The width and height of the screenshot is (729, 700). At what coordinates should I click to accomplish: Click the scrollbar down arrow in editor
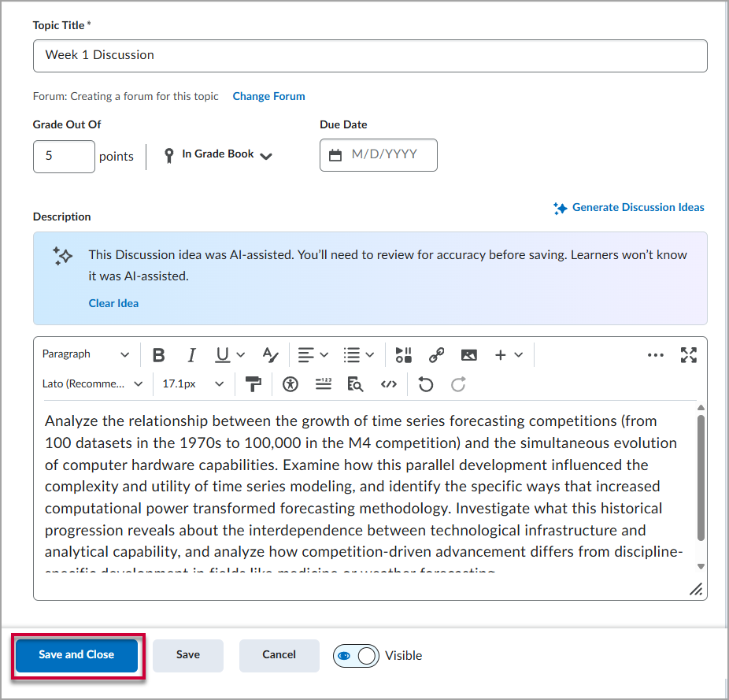(x=701, y=566)
